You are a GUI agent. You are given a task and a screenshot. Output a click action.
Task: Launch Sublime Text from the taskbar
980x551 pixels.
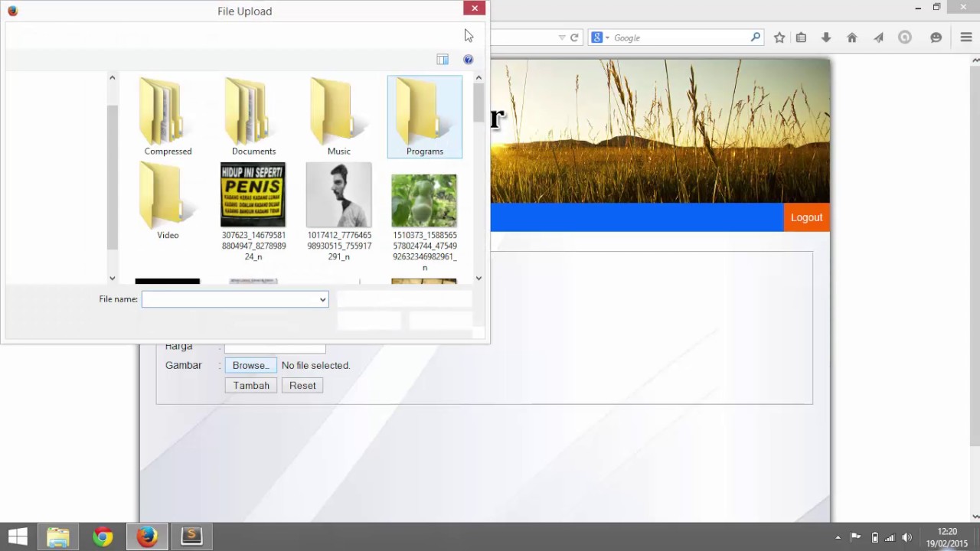click(x=191, y=536)
